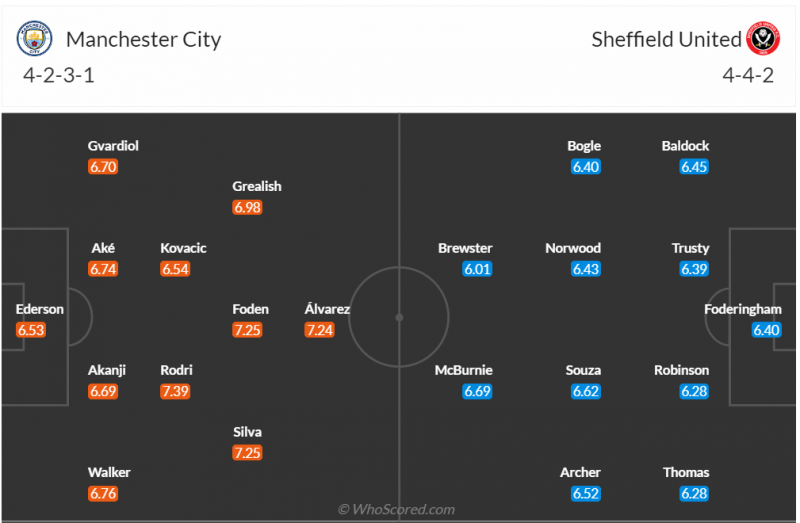This screenshot has width=800, height=523.
Task: Click Foderingham's 6.40 rating badge
Action: 766,330
